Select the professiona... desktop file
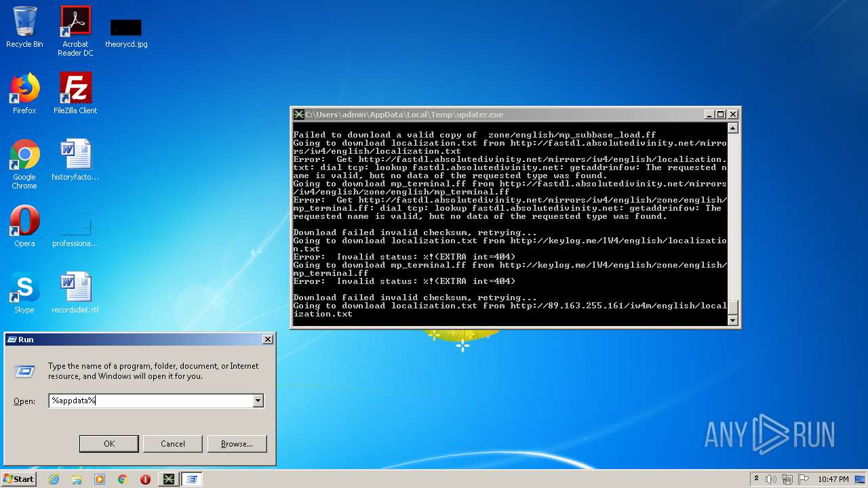Viewport: 868px width, 488px height. coord(75,230)
